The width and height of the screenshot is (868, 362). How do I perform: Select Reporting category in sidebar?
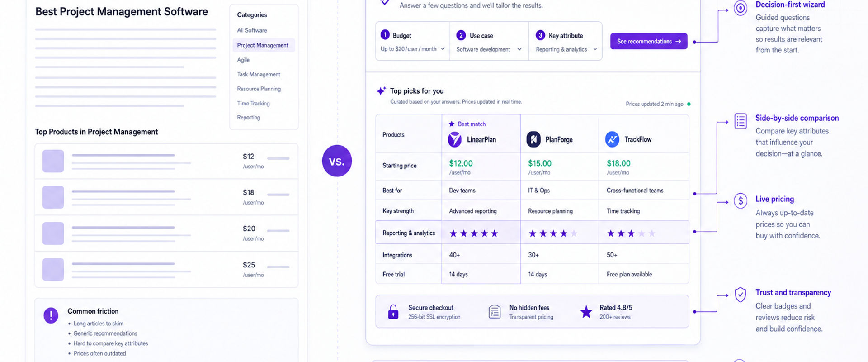tap(249, 117)
